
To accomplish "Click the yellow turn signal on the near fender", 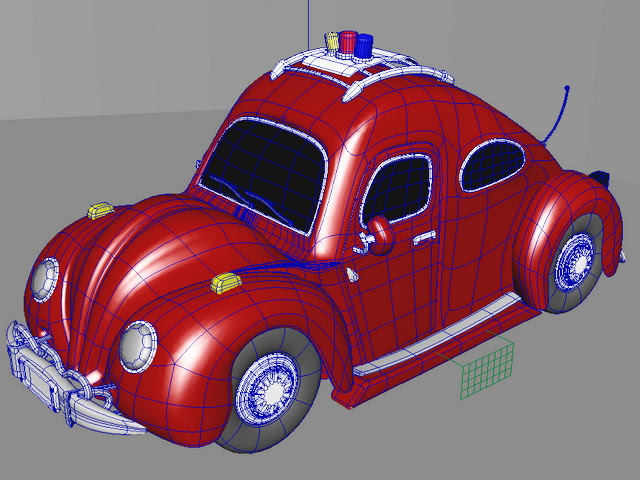I will (226, 283).
